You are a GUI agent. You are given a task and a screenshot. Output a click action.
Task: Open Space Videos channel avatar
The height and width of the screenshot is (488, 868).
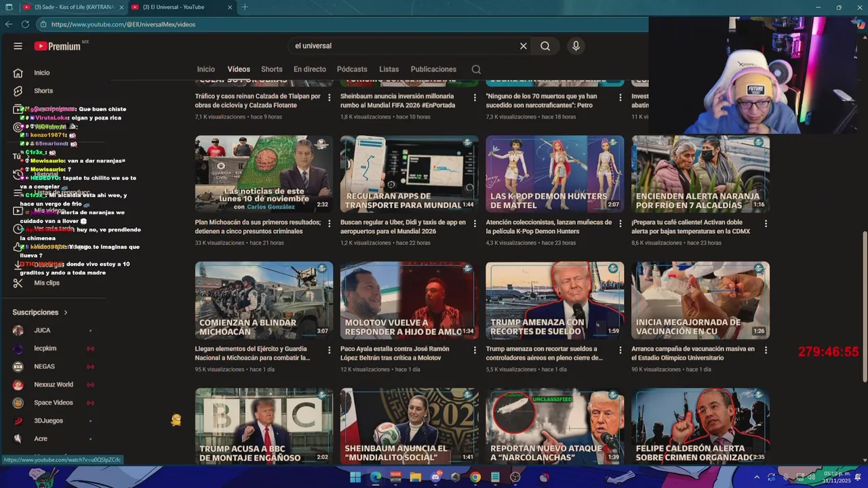tap(18, 403)
